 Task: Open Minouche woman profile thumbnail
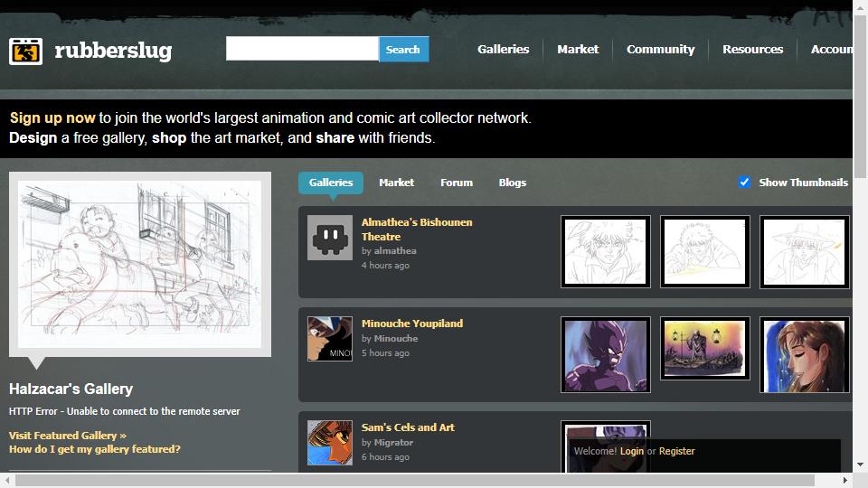(805, 354)
